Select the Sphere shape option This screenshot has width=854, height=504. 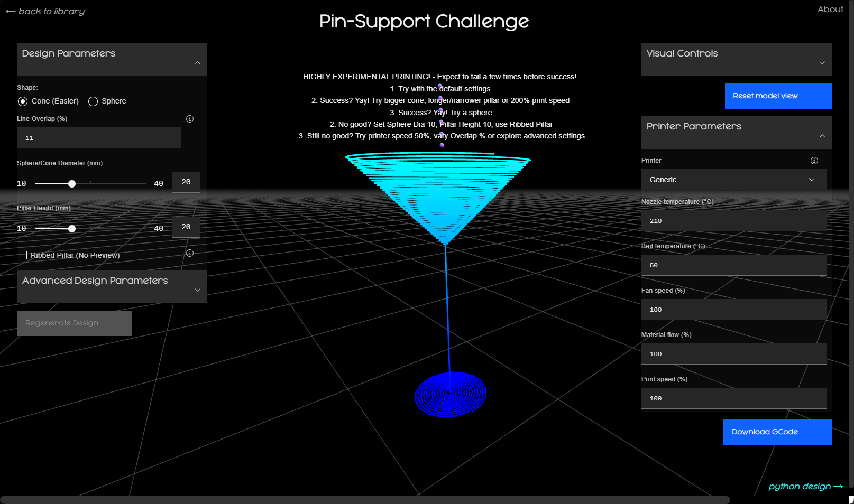[x=93, y=101]
